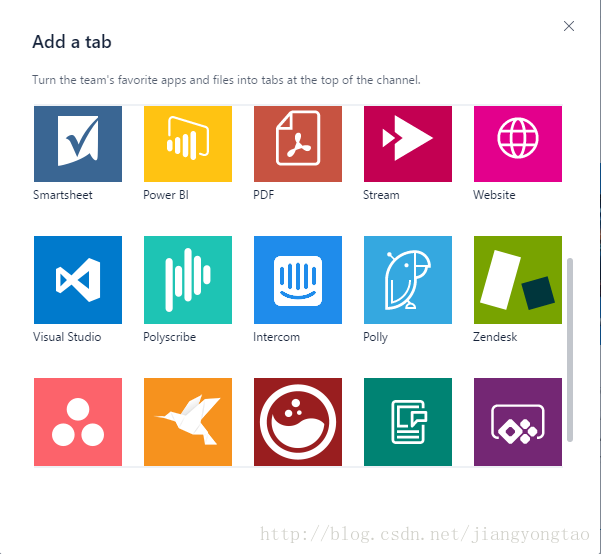This screenshot has width=601, height=554.
Task: Click the Smartsheet label text
Action: point(63,195)
